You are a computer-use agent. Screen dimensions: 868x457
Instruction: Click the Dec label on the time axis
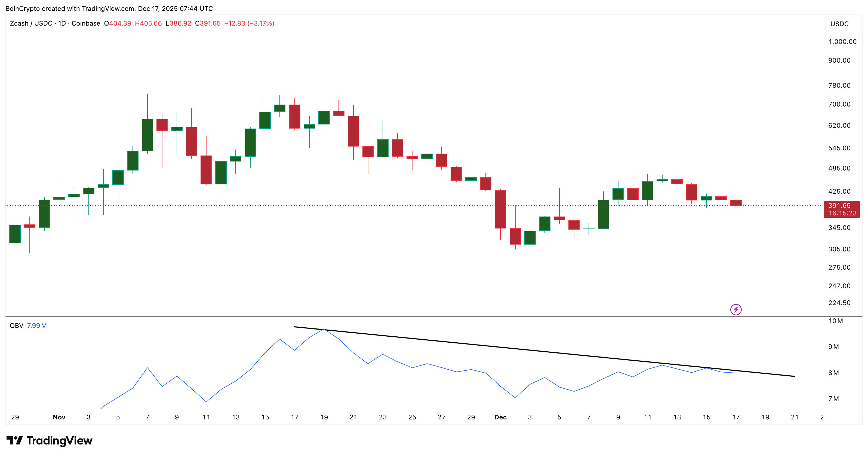coord(500,417)
